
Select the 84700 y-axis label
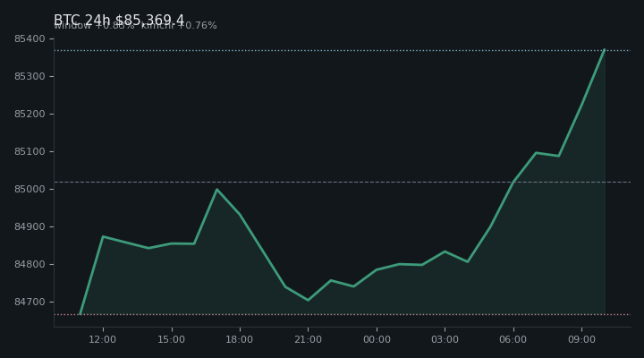pos(30,303)
